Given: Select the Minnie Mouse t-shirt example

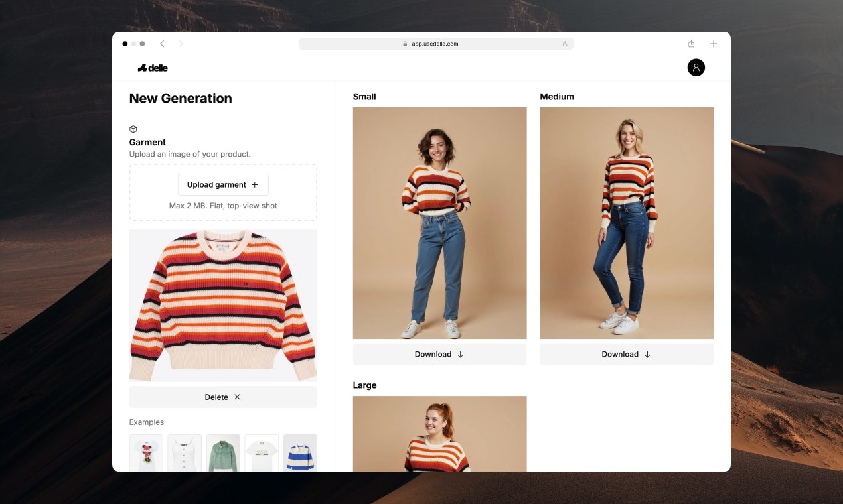Looking at the screenshot, I should coord(146,453).
